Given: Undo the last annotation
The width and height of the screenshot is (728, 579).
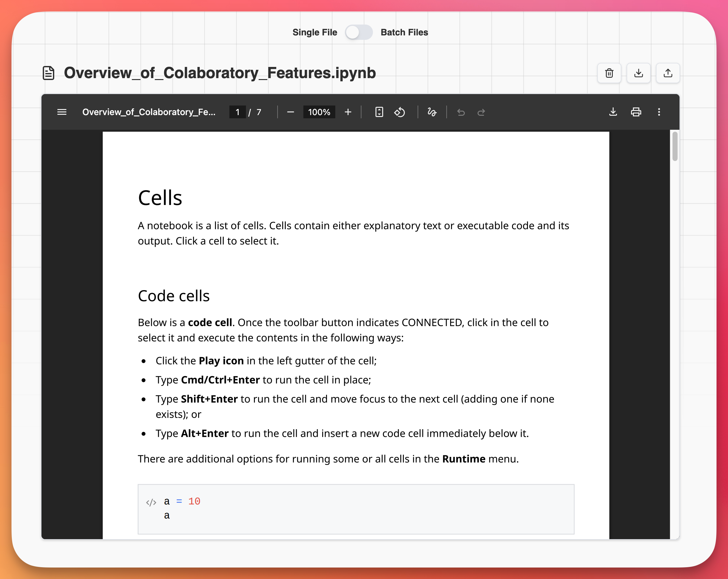Looking at the screenshot, I should (x=461, y=112).
